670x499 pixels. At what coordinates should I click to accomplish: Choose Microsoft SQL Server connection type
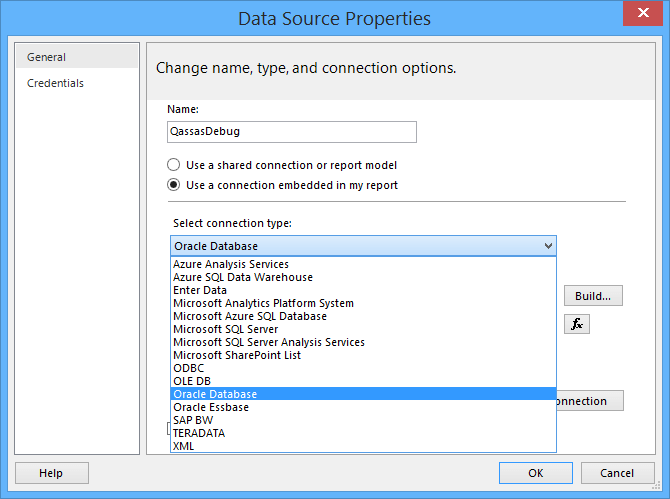(364, 329)
